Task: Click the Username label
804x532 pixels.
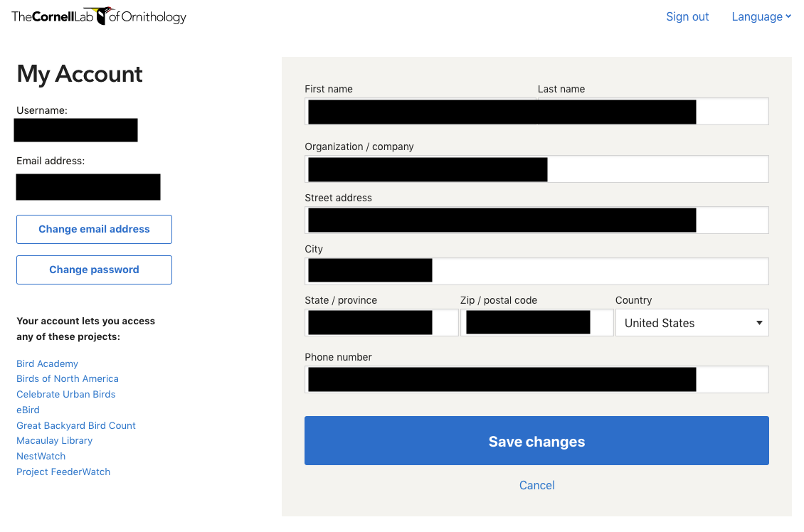Action: 42,110
